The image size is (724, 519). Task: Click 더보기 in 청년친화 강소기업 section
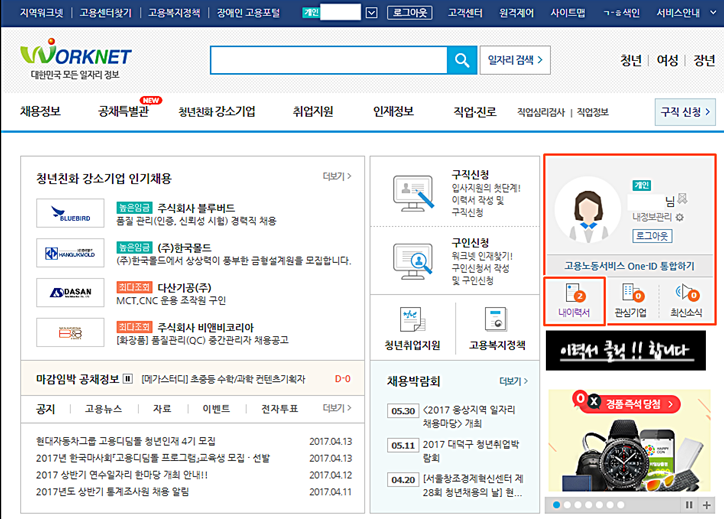click(x=337, y=176)
